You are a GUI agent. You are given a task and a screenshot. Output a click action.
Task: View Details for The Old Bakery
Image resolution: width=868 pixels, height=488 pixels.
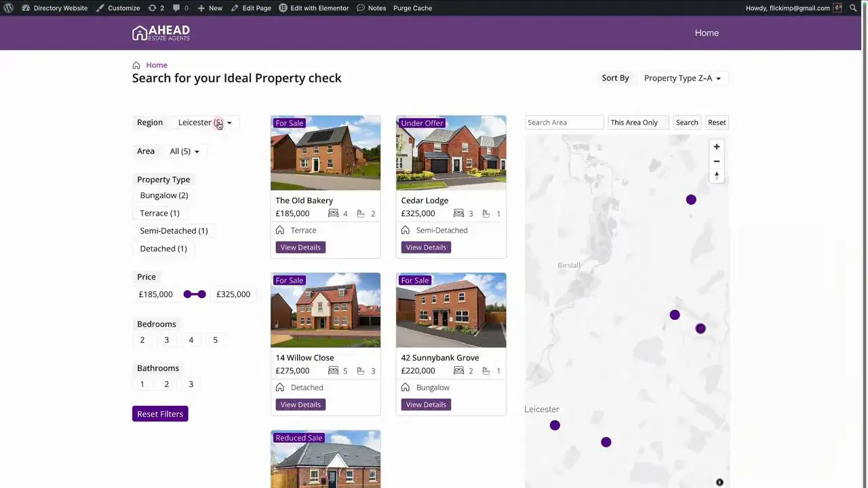coord(300,247)
